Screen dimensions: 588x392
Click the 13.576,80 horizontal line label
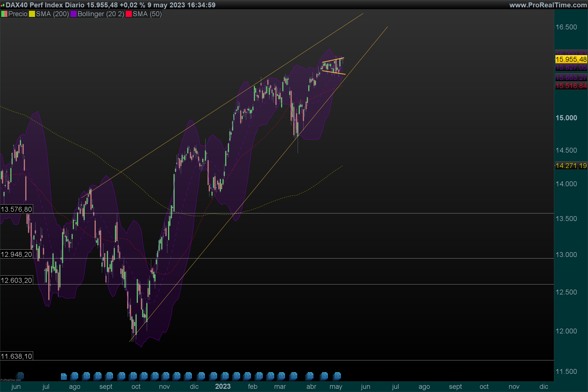pyautogui.click(x=16, y=209)
